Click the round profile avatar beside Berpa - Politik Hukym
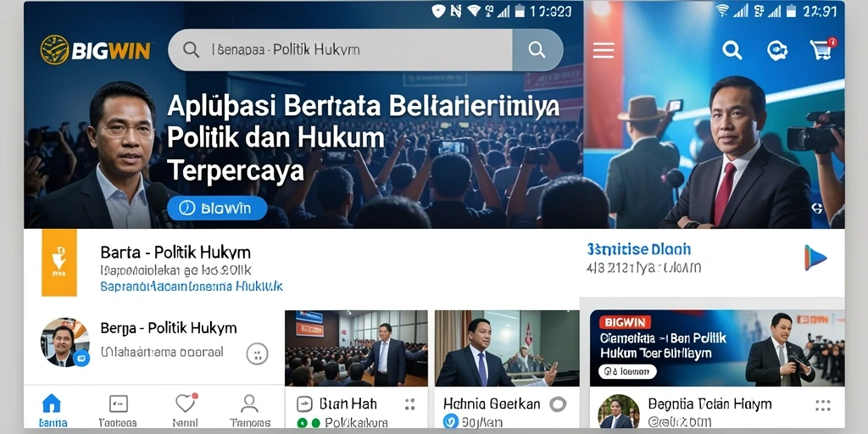The image size is (868, 434). (x=65, y=342)
